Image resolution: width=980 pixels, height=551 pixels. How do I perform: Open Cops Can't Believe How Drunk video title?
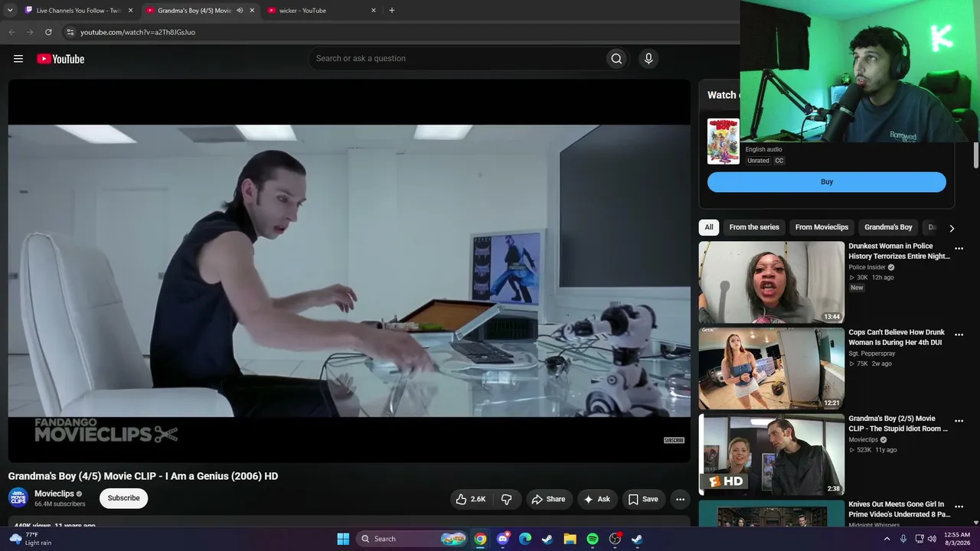[897, 337]
